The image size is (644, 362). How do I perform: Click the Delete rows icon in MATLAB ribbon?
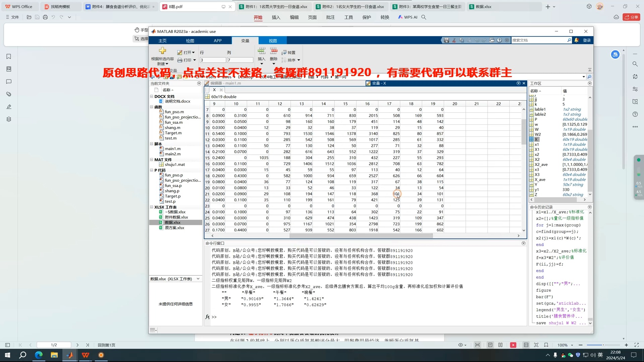pyautogui.click(x=274, y=51)
